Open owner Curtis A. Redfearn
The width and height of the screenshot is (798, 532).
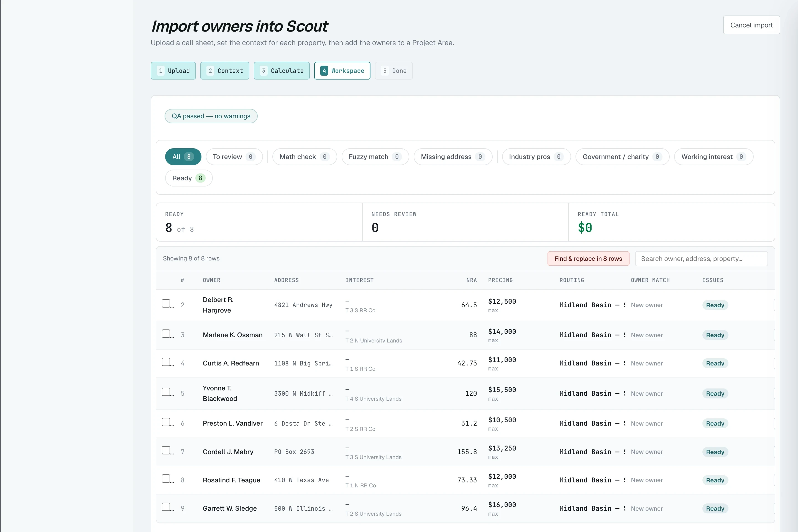(231, 363)
